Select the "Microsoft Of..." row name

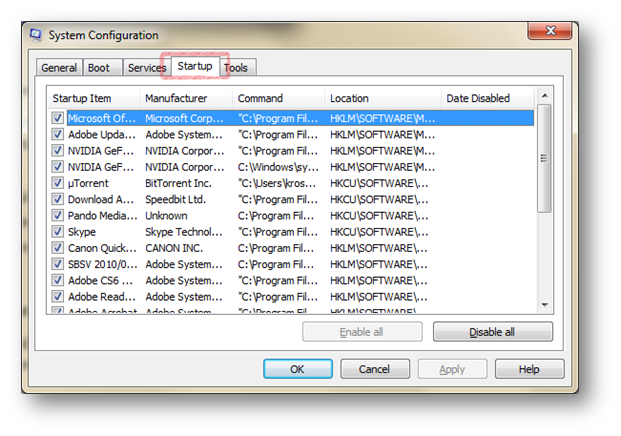[x=102, y=118]
